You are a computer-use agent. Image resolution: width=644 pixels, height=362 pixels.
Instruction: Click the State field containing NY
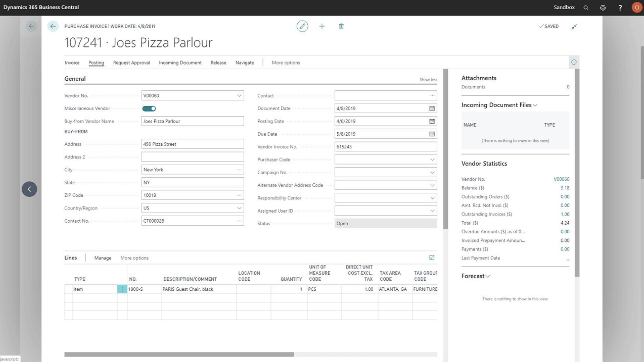[x=193, y=183]
